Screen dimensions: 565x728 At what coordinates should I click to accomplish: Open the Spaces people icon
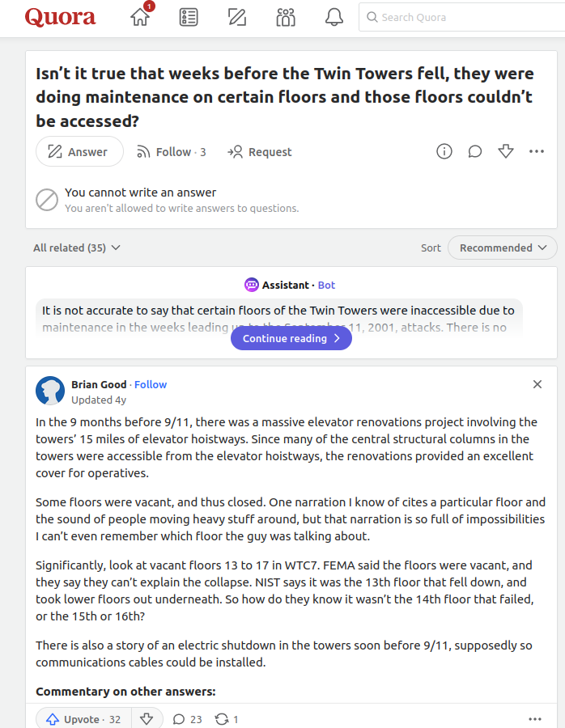(285, 17)
